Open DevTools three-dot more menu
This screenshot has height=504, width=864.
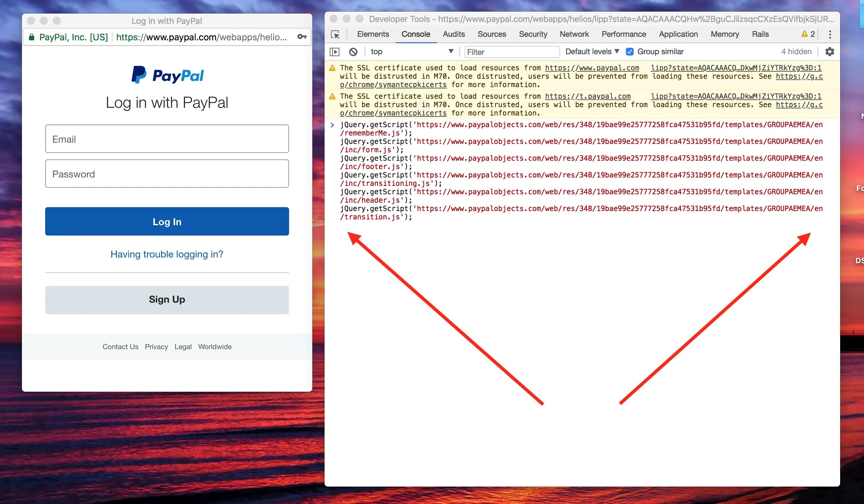point(830,34)
